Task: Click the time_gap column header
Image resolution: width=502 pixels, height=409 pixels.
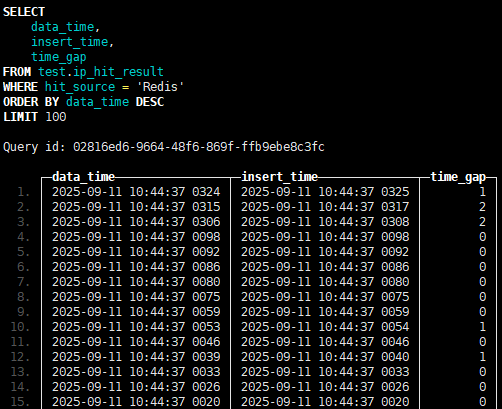Action: click(458, 177)
